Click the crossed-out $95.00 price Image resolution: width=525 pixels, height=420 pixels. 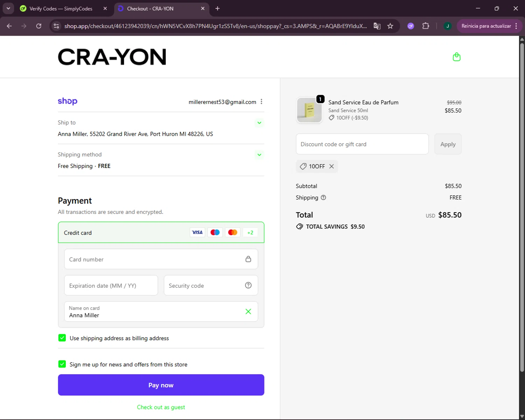point(454,103)
